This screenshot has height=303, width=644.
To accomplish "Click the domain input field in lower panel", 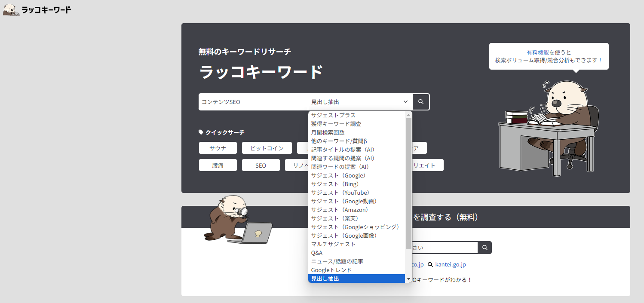I will 445,248.
